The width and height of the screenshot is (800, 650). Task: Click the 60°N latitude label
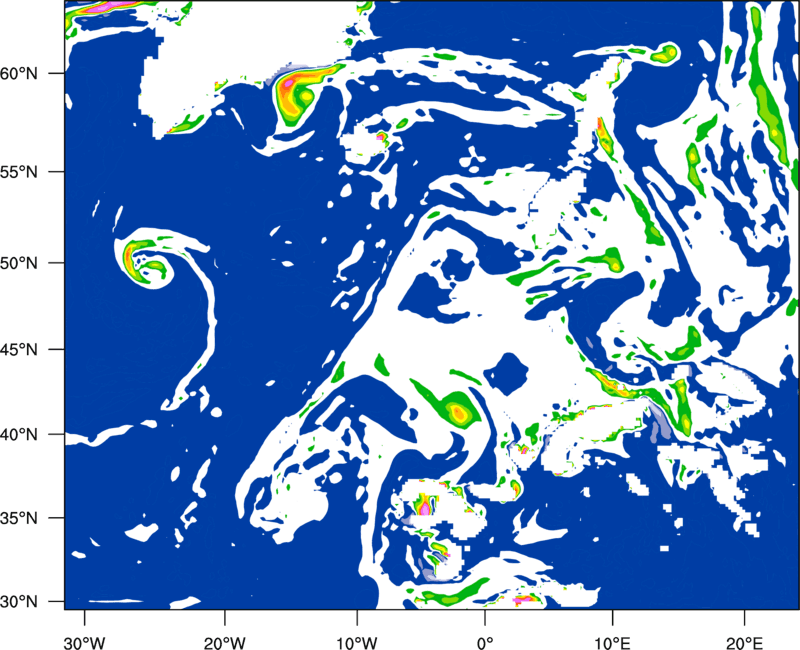click(19, 73)
